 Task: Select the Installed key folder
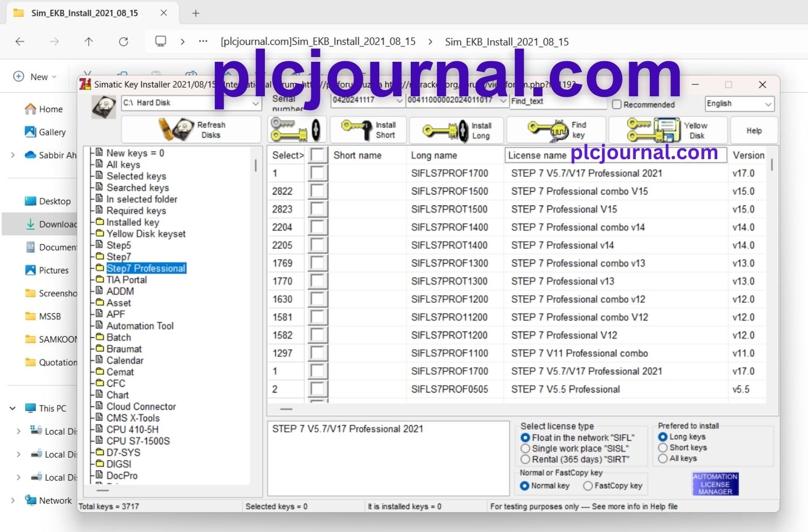(x=132, y=222)
